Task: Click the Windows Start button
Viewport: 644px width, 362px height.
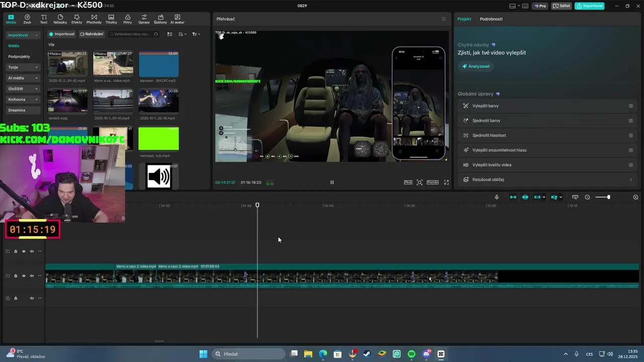Action: 203,354
